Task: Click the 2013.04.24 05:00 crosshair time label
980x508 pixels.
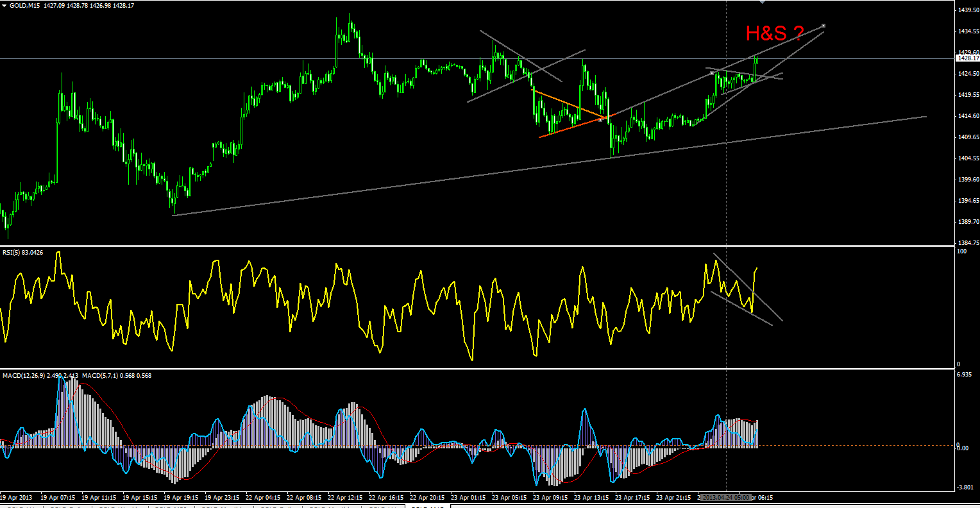Action: 725,498
